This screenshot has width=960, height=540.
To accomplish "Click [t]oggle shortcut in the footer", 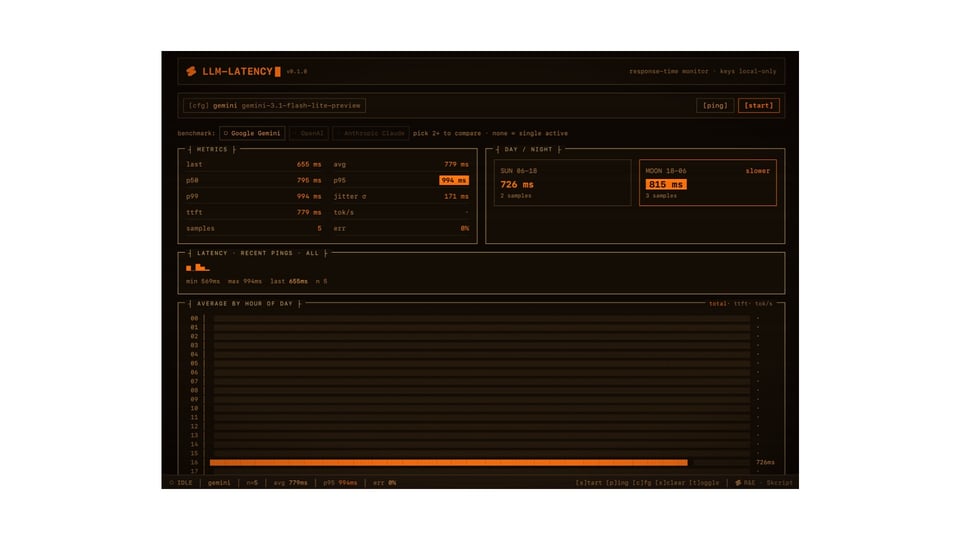I will pos(704,482).
